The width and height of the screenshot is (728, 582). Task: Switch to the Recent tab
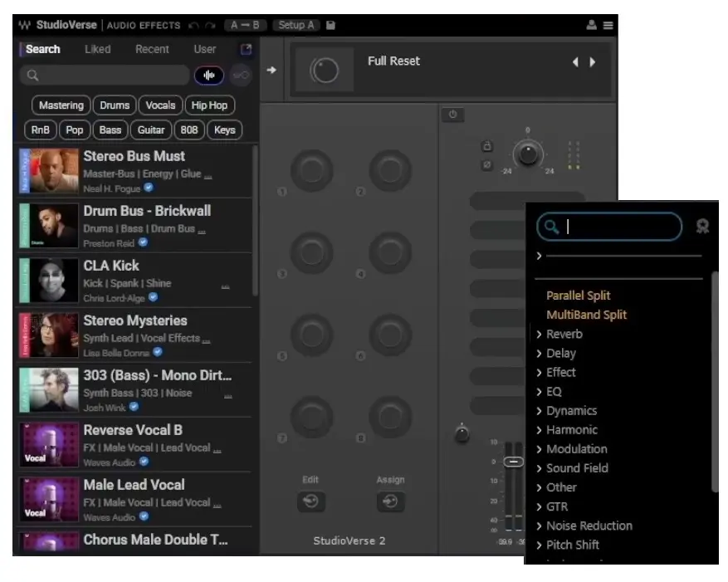coord(152,49)
